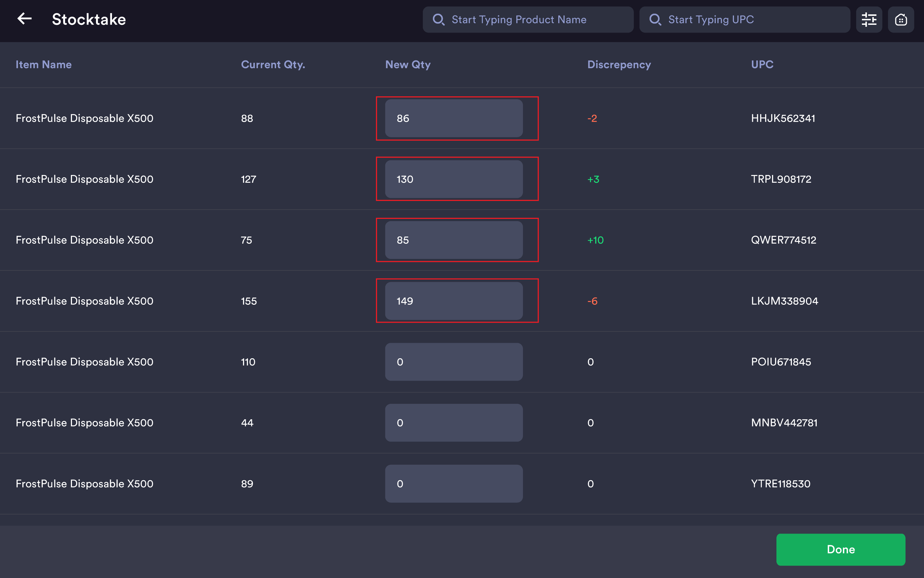
Task: Click current quantity 89
Action: [247, 484]
